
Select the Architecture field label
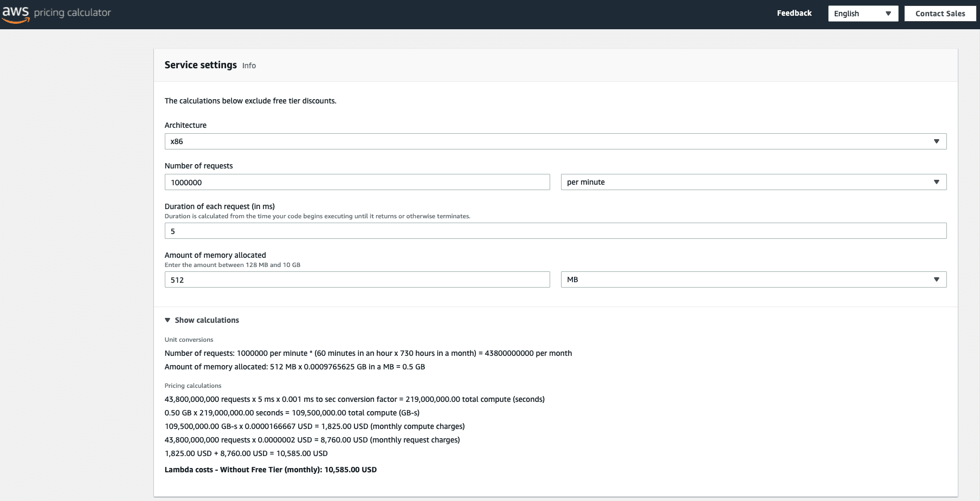click(185, 125)
